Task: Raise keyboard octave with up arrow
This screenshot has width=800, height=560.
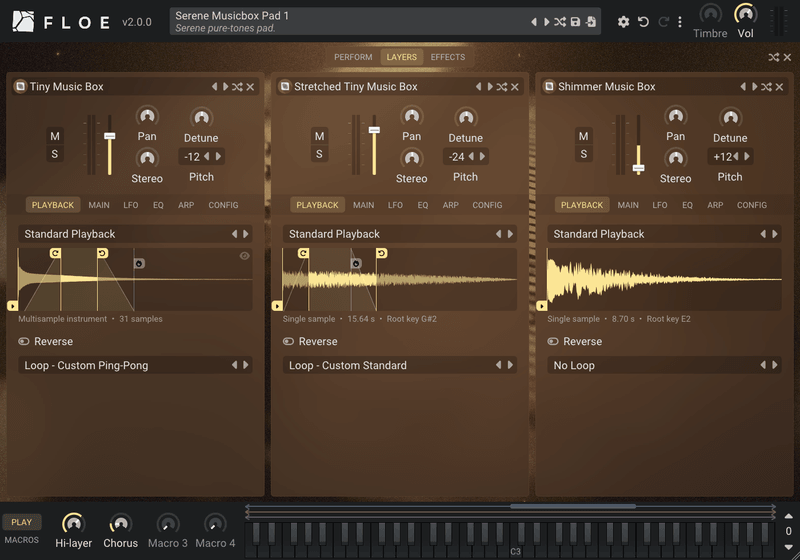Action: point(788,516)
